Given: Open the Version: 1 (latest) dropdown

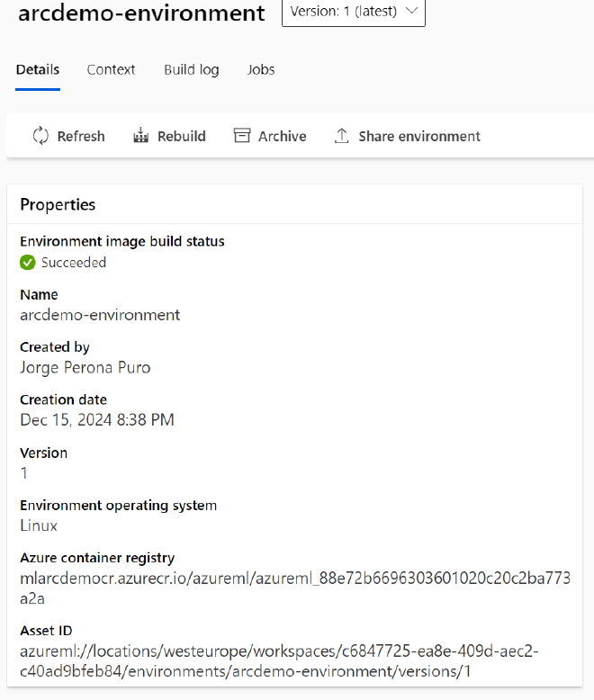Looking at the screenshot, I should pos(354,12).
